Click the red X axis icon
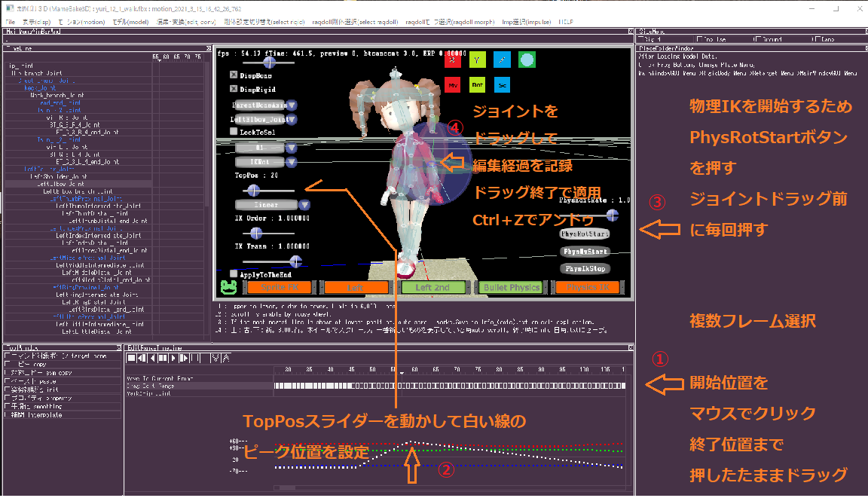This screenshot has height=498, width=868. [x=452, y=60]
